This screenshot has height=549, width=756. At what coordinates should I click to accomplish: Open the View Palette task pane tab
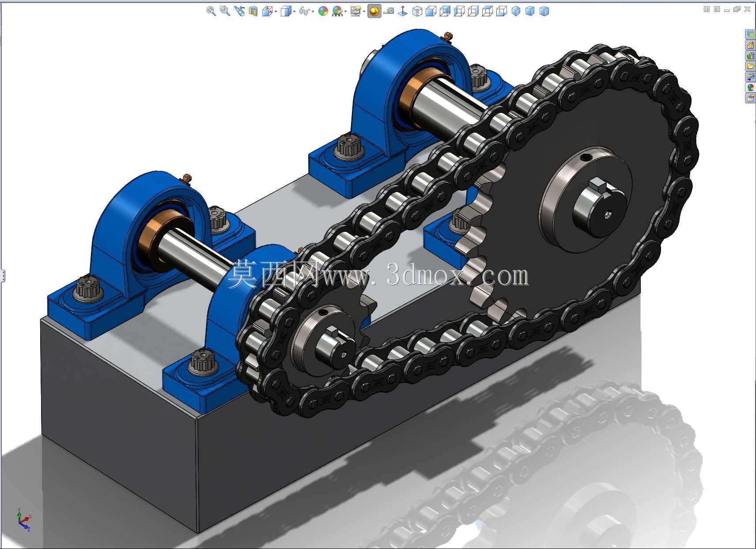[750, 77]
